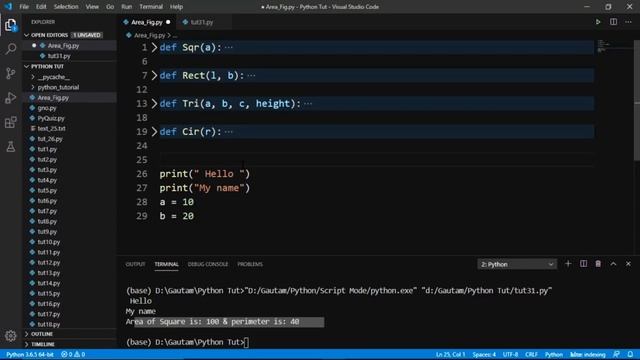Click Spaces: 4 indentation setting
This screenshot has width=640, height=360.
484,354
